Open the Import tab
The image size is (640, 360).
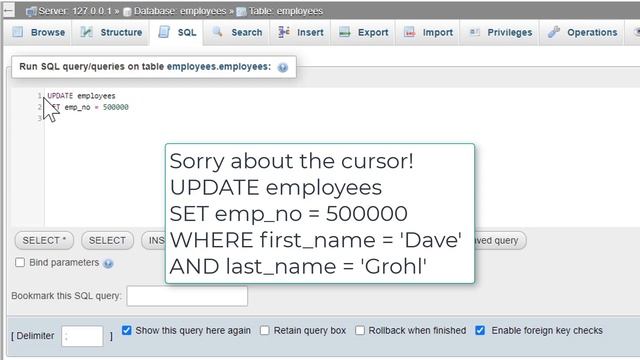[428, 32]
